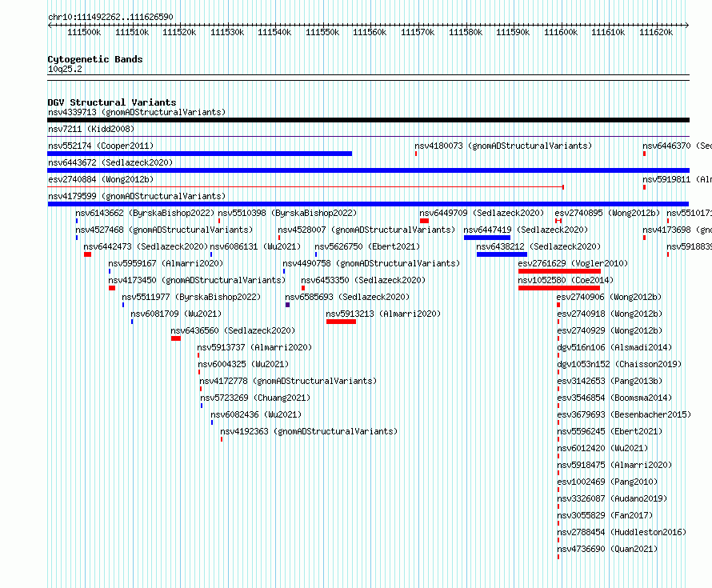
Task: Open nsv6438212 (Sedlazeck2020) variant
Action: click(538, 246)
